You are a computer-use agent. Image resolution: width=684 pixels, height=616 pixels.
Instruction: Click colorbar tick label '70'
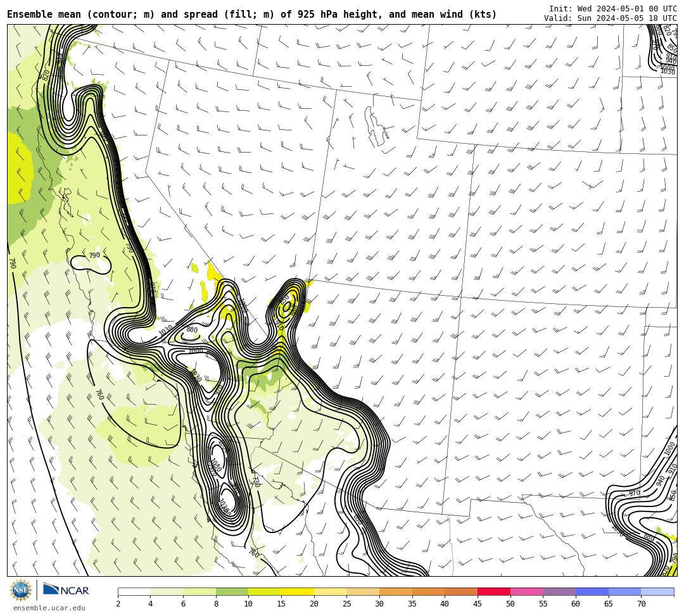coord(641,604)
